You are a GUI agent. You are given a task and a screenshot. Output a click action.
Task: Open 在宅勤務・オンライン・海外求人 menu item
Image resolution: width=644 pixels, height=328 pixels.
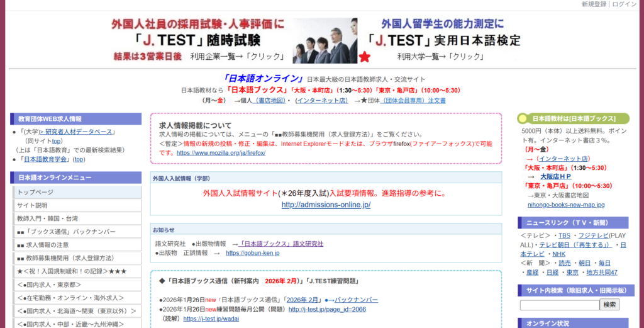click(77, 298)
